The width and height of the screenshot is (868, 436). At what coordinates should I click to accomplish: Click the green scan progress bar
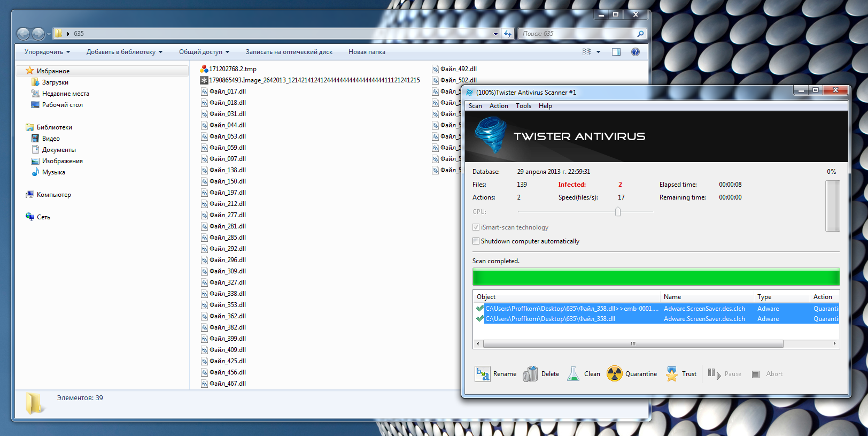(x=656, y=277)
